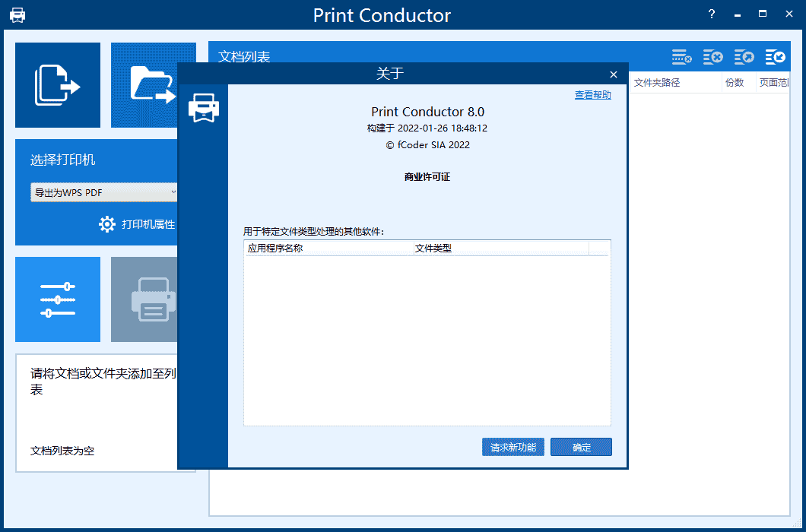Open the settings sliders tile

tap(58, 299)
